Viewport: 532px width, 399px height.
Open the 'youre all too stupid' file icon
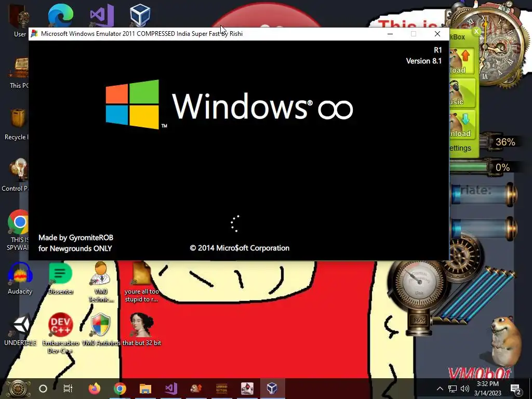point(141,282)
